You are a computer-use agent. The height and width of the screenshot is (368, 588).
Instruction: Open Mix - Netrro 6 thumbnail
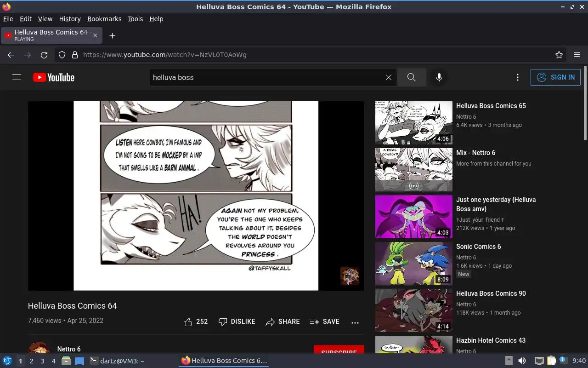(x=414, y=170)
